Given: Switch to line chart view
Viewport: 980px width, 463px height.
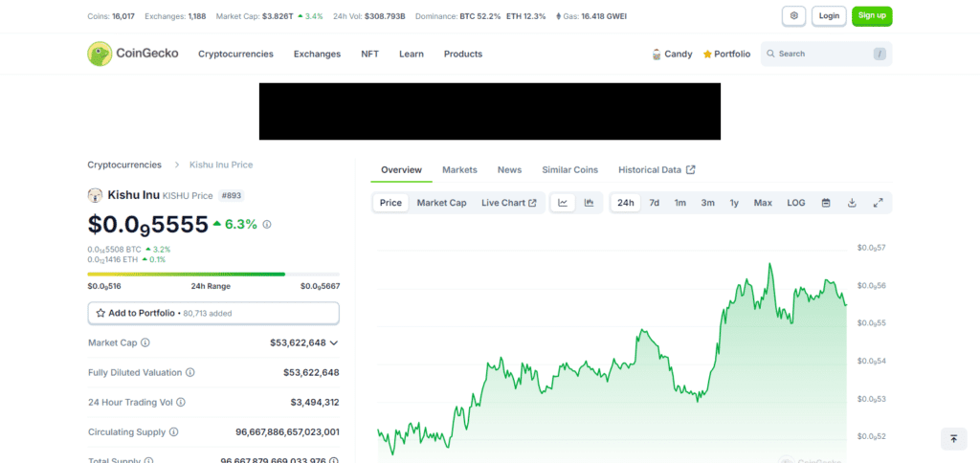Looking at the screenshot, I should tap(563, 203).
